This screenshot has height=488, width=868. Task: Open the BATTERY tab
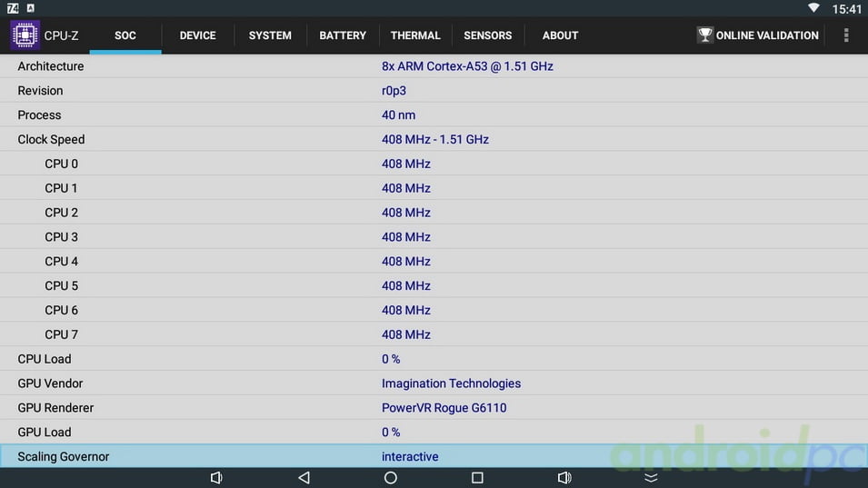click(343, 35)
